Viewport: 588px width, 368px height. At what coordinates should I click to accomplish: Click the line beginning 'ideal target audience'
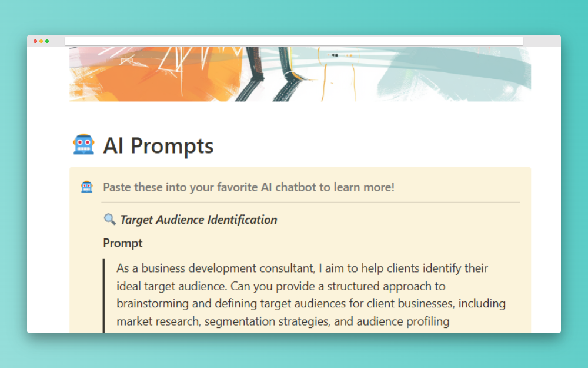281,286
